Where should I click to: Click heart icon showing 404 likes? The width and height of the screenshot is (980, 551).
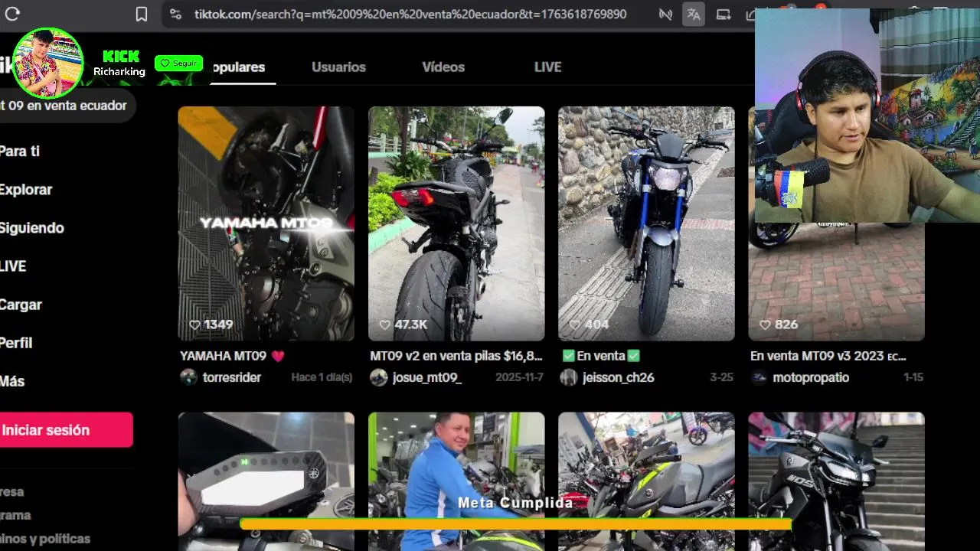click(x=574, y=324)
